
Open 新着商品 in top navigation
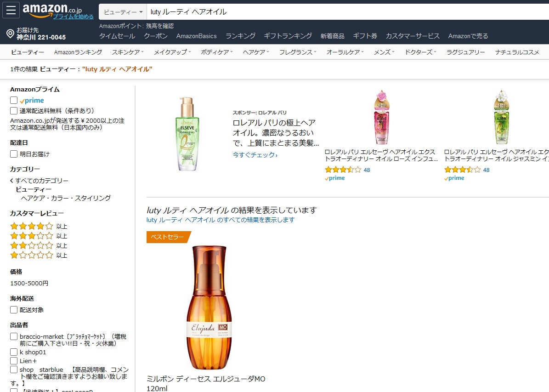tap(332, 36)
